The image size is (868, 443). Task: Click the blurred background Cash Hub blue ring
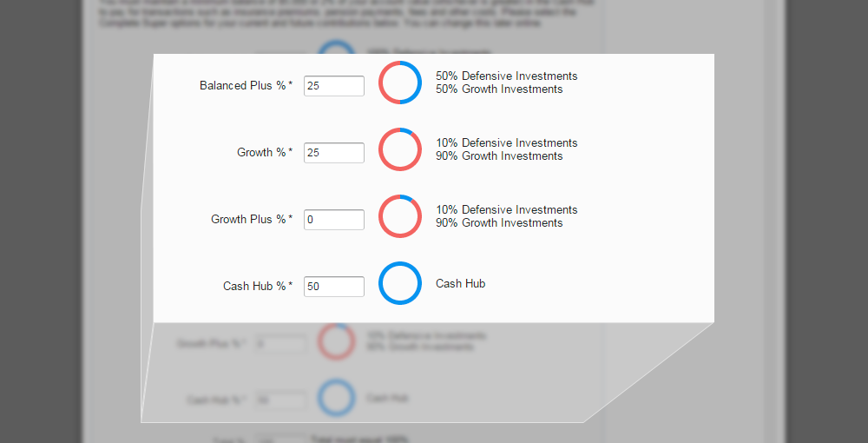pos(336,398)
